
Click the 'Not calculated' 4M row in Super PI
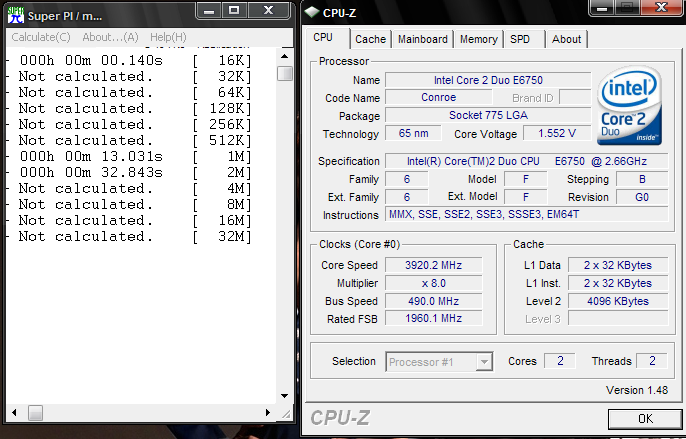coord(135,188)
